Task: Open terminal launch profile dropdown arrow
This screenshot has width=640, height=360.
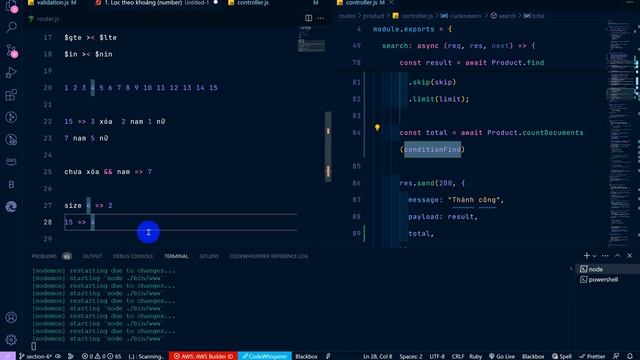Action: (x=594, y=256)
